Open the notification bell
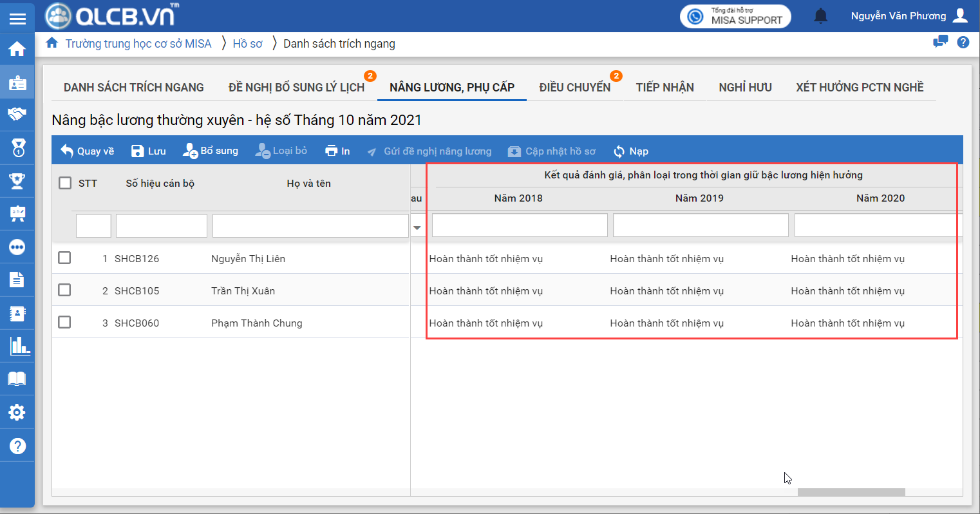The image size is (980, 514). coord(820,16)
